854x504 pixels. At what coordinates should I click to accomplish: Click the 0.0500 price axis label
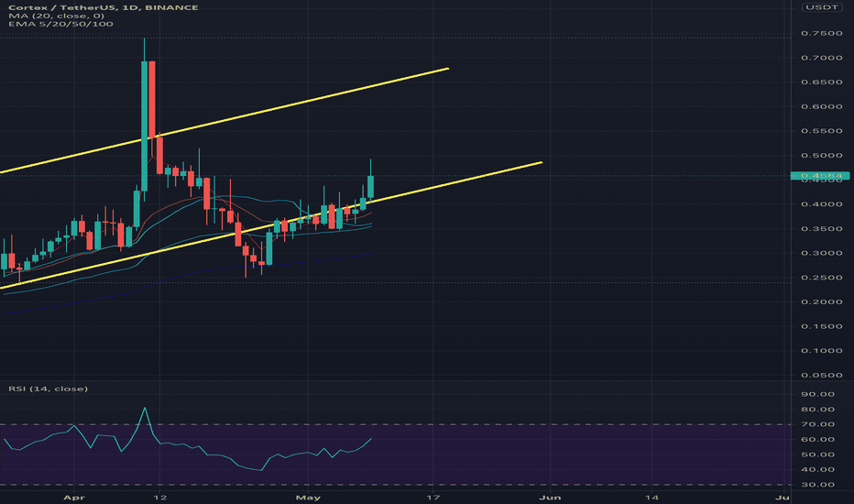coord(821,375)
